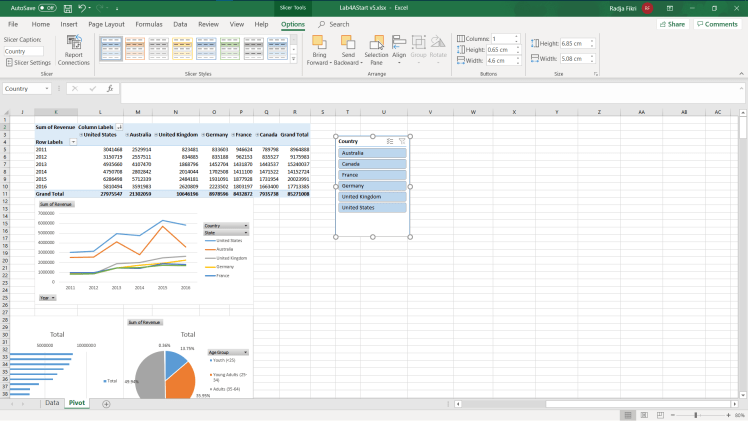The width and height of the screenshot is (748, 421).
Task: Click the zoom slider in the status bar
Action: (695, 414)
